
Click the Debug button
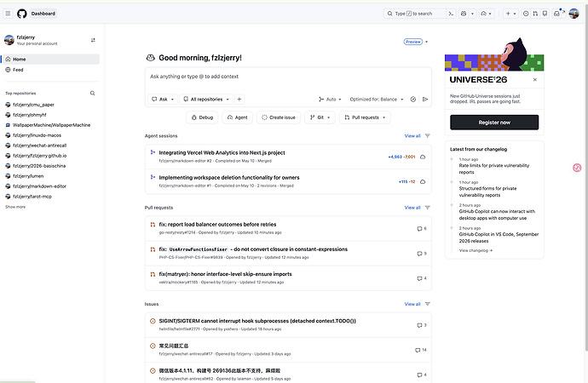pos(202,117)
